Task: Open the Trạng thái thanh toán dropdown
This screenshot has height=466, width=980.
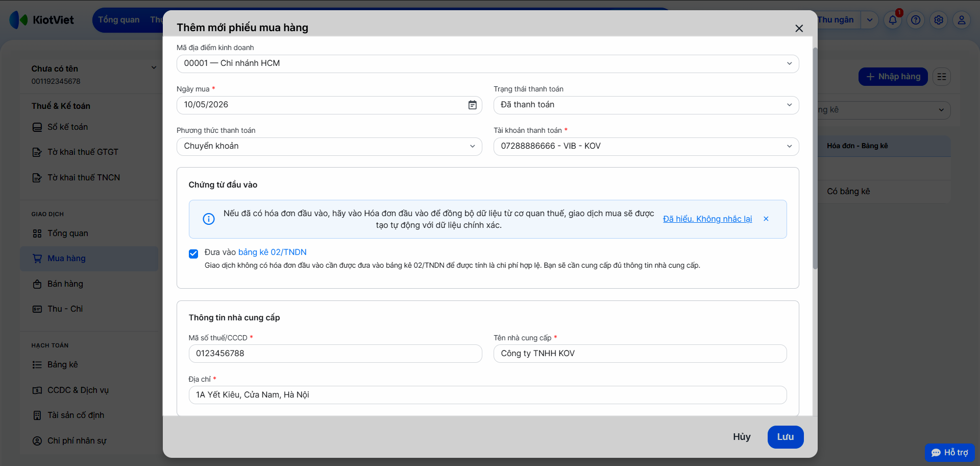Action: click(x=646, y=105)
